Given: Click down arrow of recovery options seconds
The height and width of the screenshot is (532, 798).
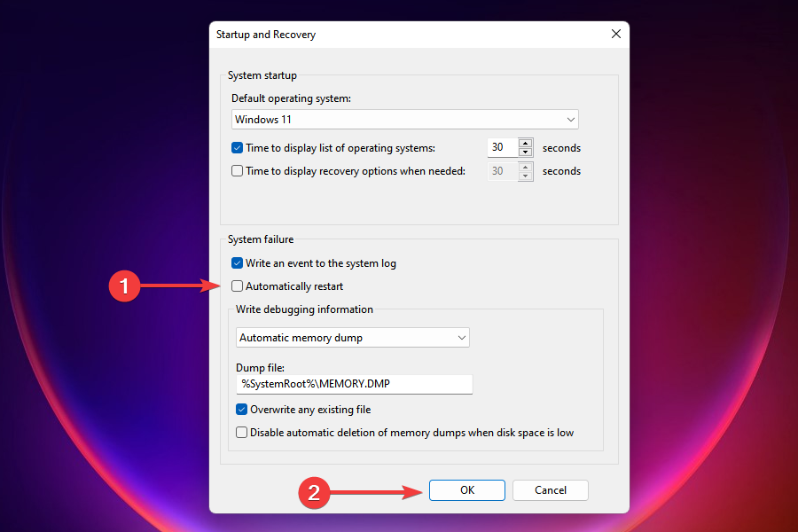Looking at the screenshot, I should point(525,176).
